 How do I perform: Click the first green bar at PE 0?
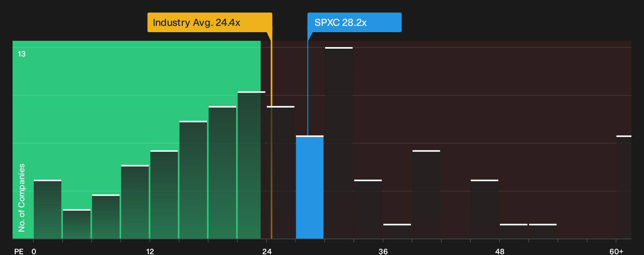click(48, 209)
